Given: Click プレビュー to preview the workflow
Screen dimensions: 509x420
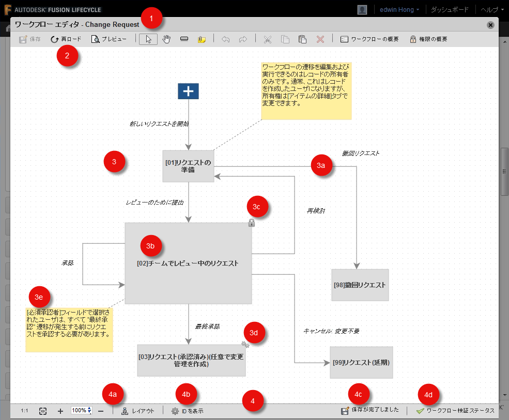Looking at the screenshot, I should coord(110,39).
